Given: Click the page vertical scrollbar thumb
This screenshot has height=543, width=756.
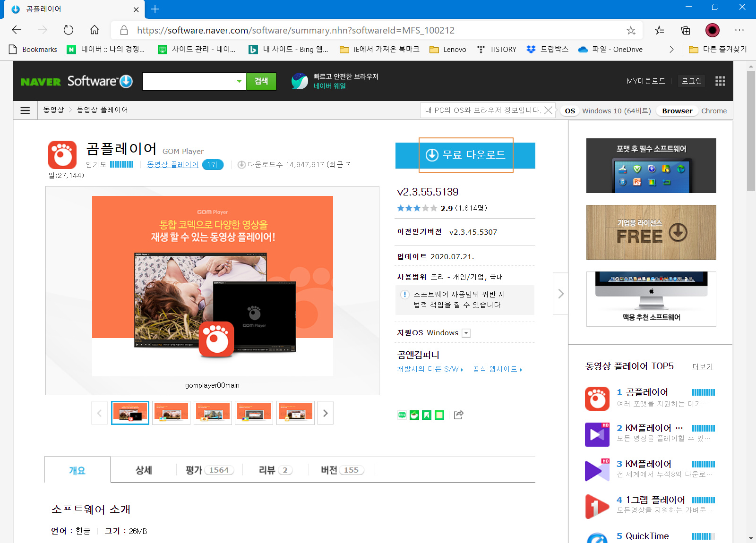Looking at the screenshot, I should point(751,131).
